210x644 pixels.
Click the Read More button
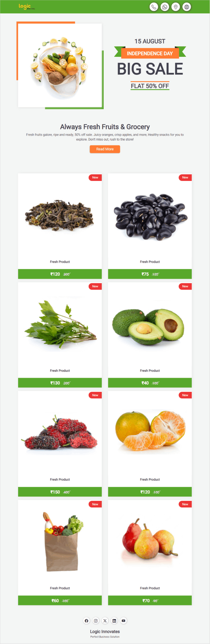click(105, 149)
